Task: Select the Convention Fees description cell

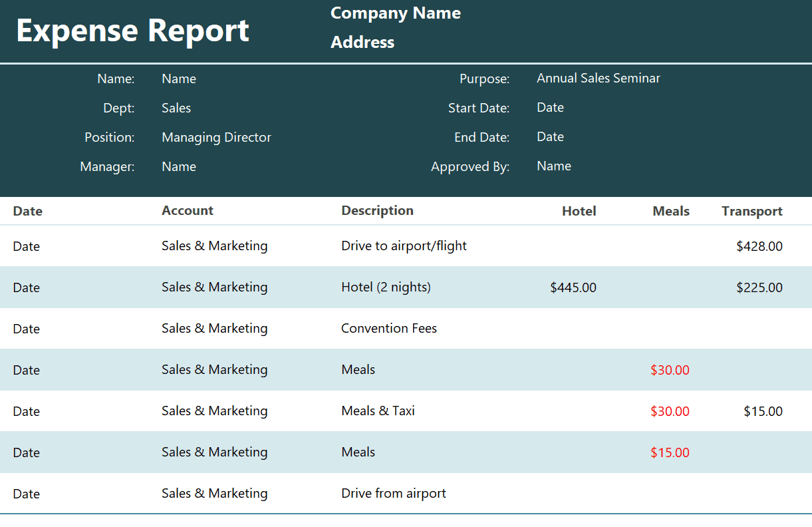Action: tap(389, 329)
